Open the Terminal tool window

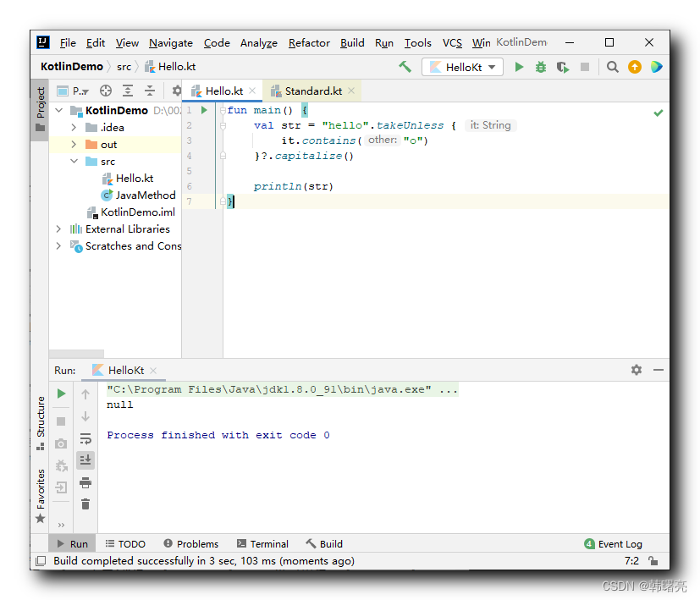point(263,544)
